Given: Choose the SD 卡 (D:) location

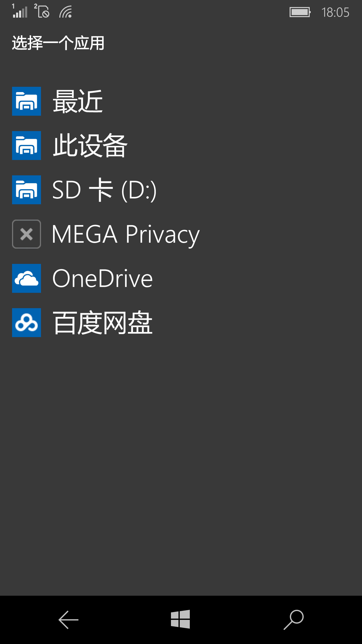Looking at the screenshot, I should coord(104,190).
